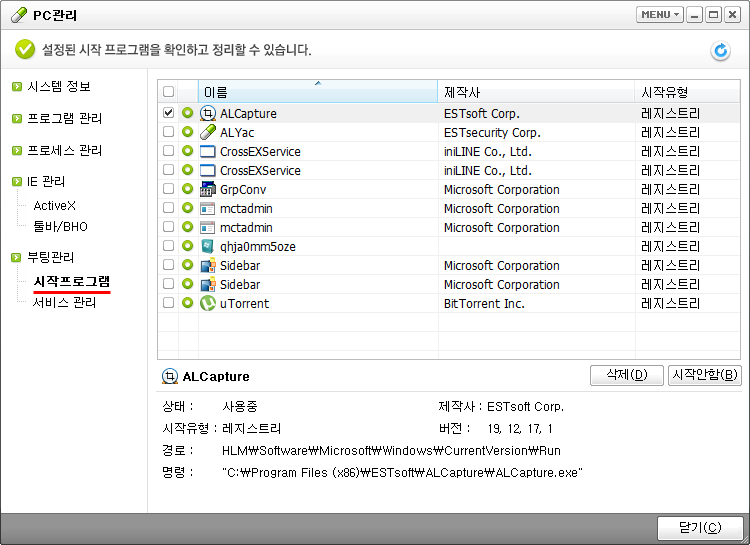This screenshot has width=750, height=545.
Task: Click the green status dot for GrpConv
Action: [188, 189]
